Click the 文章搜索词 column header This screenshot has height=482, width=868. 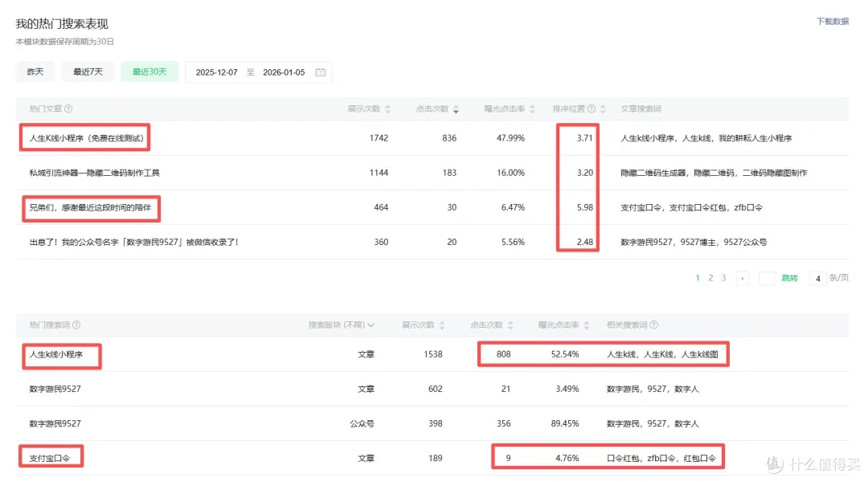tap(641, 109)
